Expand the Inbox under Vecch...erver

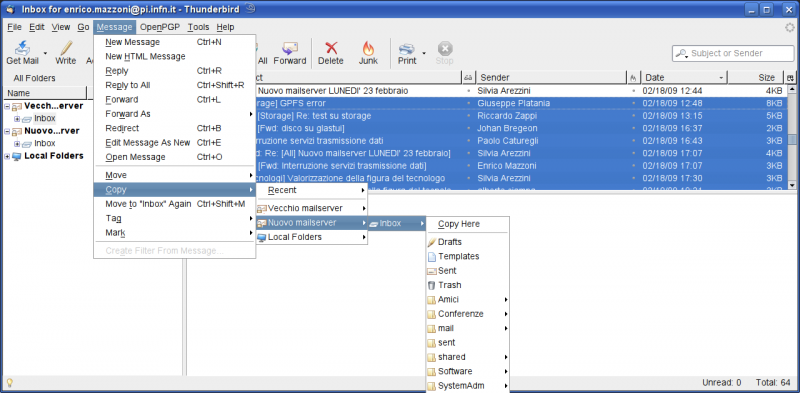coord(17,118)
